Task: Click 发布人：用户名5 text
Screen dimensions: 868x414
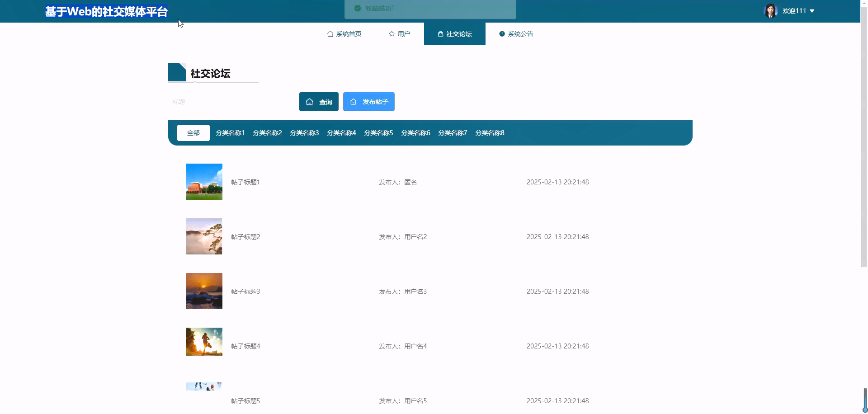Action: point(403,401)
